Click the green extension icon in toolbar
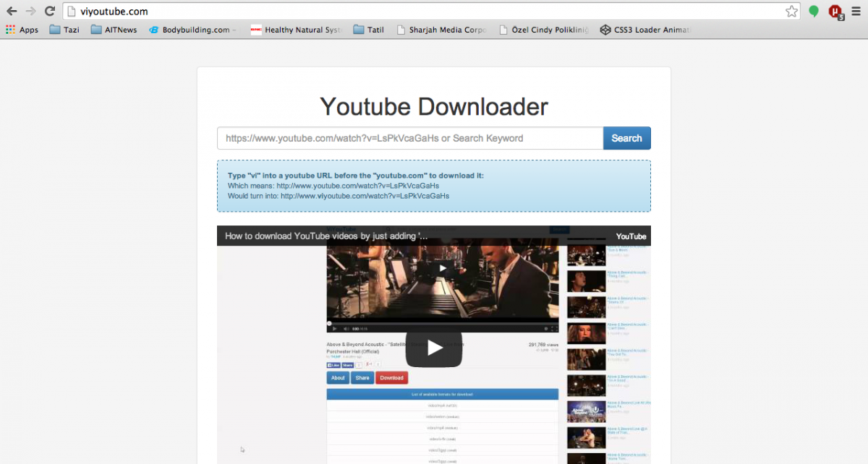The image size is (868, 464). tap(814, 11)
